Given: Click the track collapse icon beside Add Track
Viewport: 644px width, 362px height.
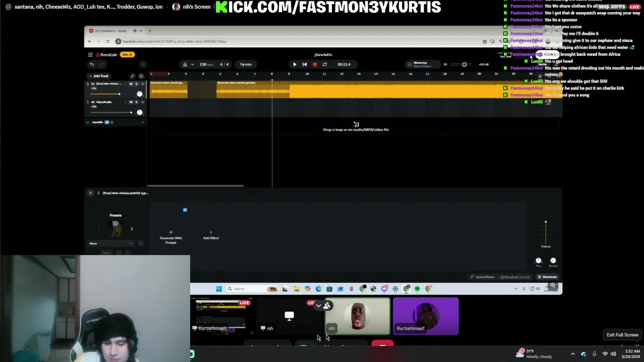Looking at the screenshot, I should click(141, 76).
